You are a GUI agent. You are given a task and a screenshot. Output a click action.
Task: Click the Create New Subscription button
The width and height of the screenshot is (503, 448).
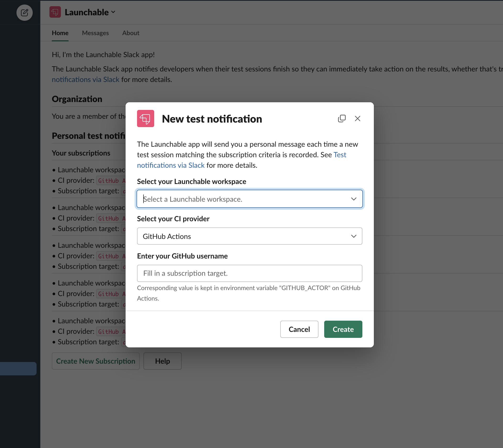point(95,361)
